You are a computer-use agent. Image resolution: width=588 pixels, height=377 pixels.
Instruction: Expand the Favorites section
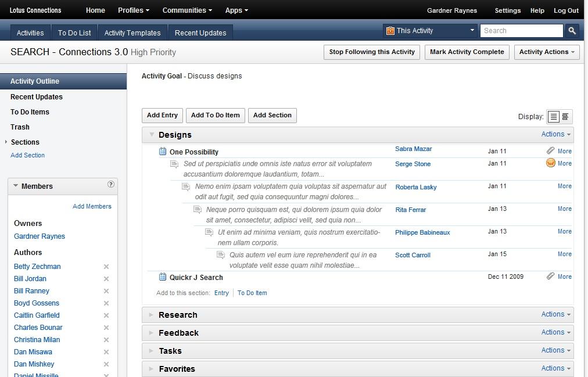pos(151,368)
